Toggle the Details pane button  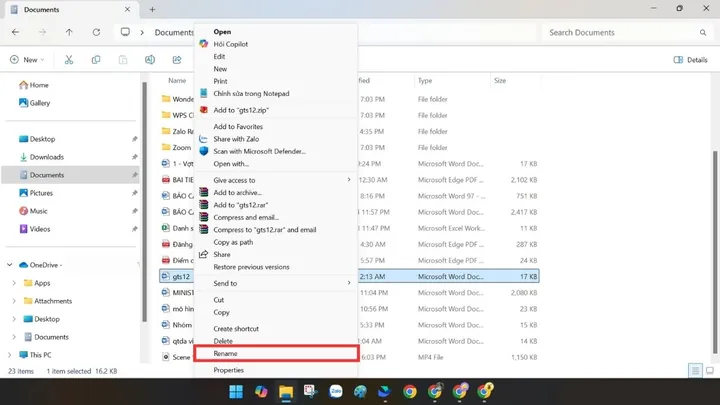coord(690,60)
